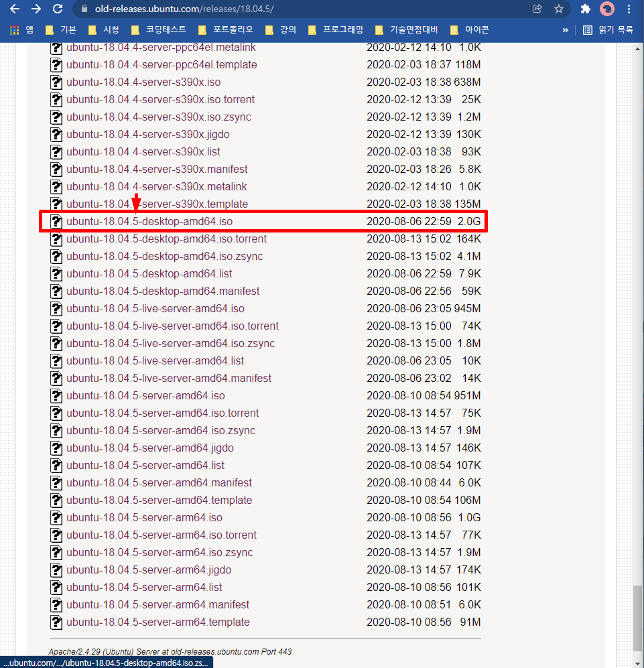Open ubuntu-18.04.5-live-server-amd64.iso.torrent link
Screen dimensions: 644x668
[172, 326]
